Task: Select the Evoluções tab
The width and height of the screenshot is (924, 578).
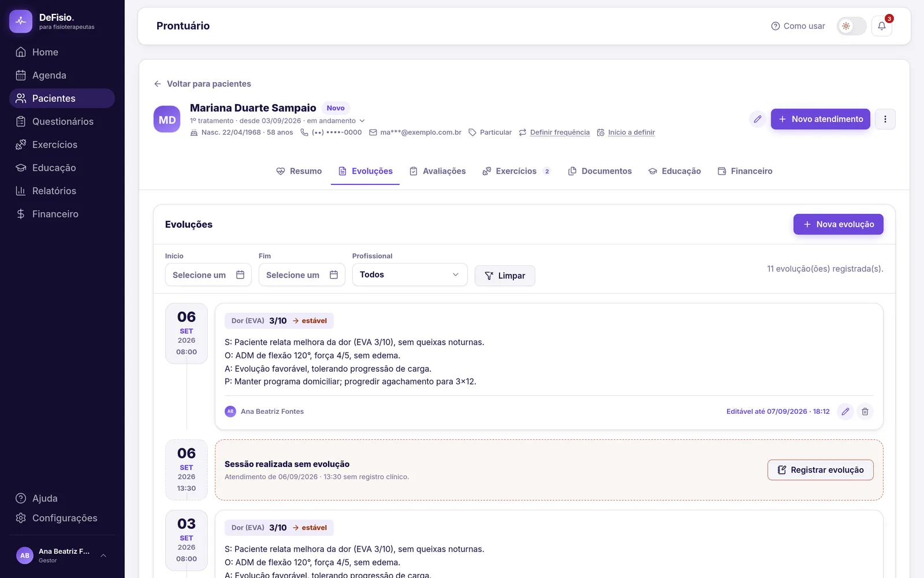Action: [x=365, y=171]
